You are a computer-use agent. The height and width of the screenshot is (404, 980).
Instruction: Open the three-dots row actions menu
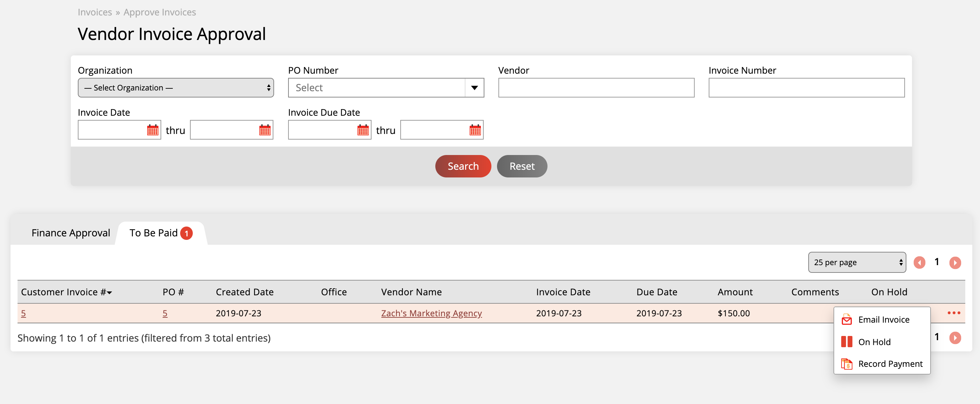pos(954,312)
